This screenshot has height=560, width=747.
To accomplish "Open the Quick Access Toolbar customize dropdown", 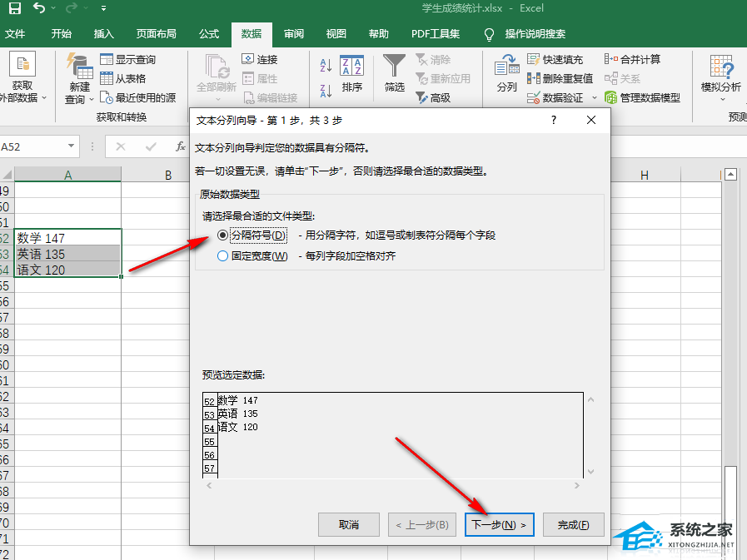I will (x=103, y=8).
